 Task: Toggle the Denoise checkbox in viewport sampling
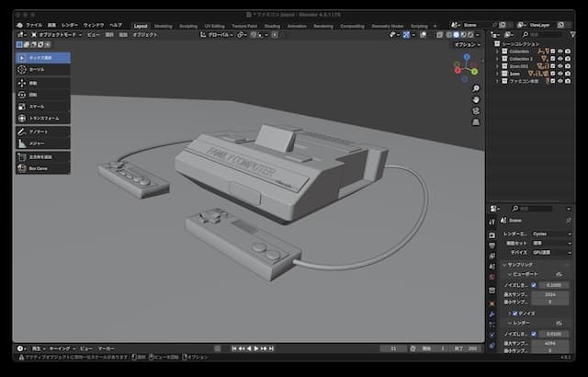coord(514,314)
